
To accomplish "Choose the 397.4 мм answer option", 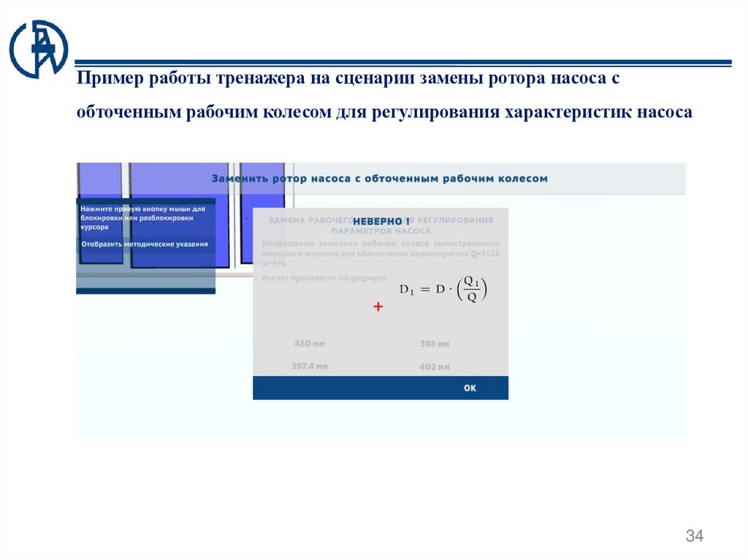I will pyautogui.click(x=310, y=366).
